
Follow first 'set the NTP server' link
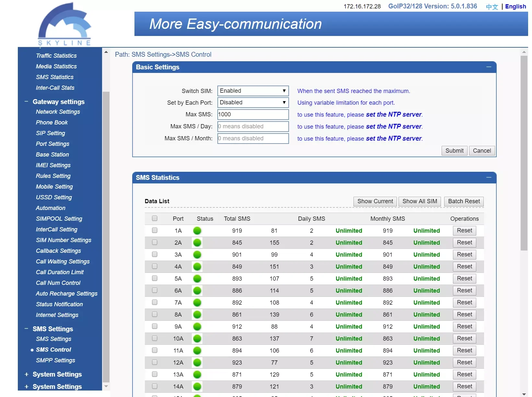(394, 114)
